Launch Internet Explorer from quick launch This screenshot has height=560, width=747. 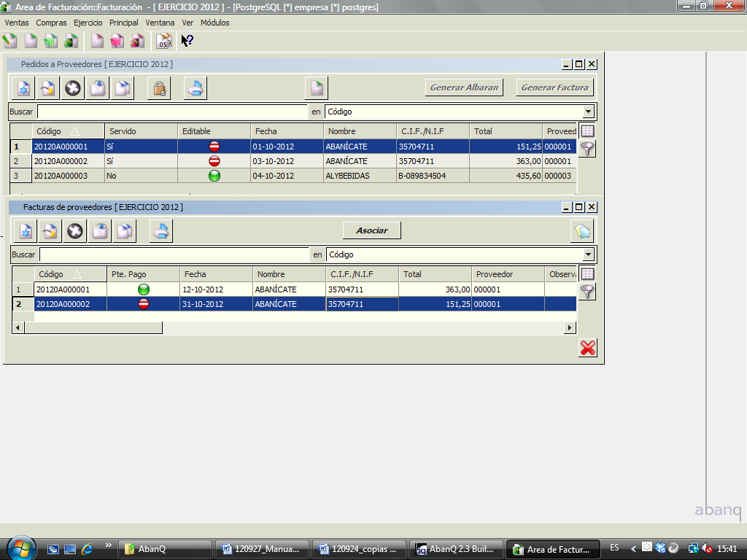click(x=88, y=549)
